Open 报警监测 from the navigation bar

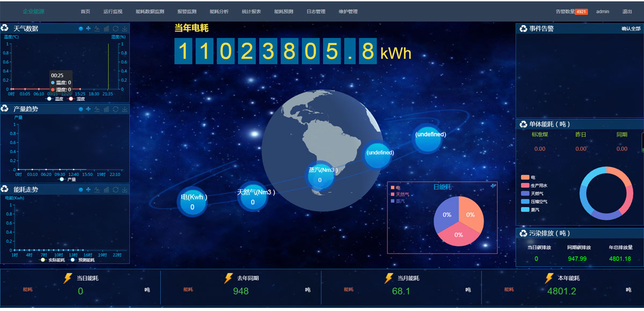pos(187,11)
